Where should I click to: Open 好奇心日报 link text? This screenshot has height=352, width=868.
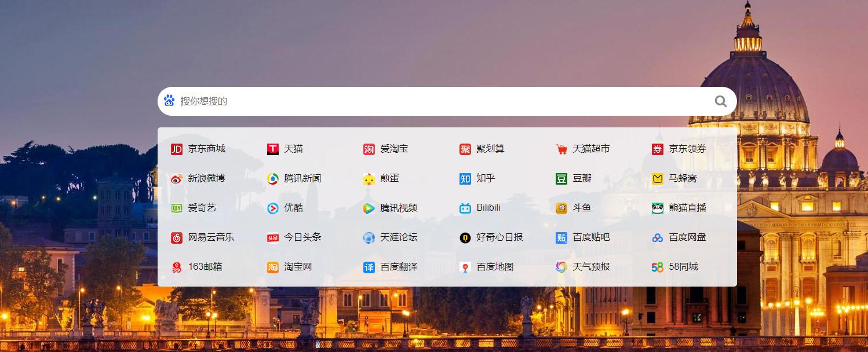(500, 237)
